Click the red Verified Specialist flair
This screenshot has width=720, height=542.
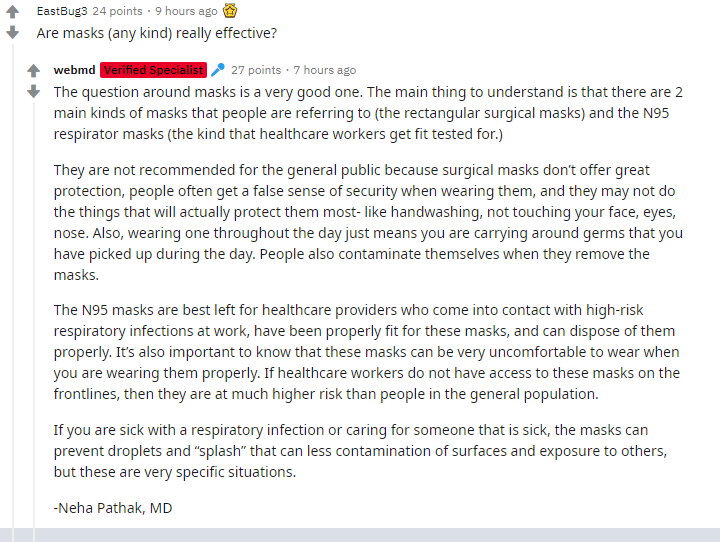(153, 70)
